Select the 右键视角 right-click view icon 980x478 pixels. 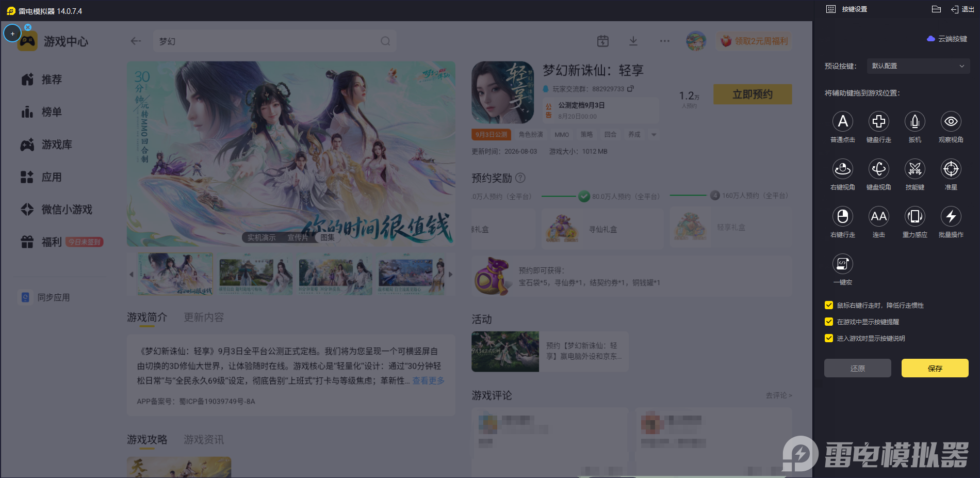click(x=843, y=169)
